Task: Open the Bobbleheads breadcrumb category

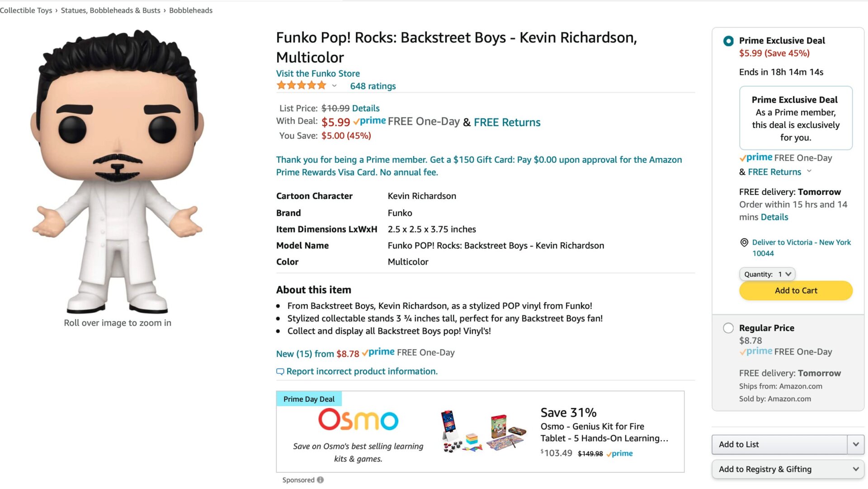Action: [x=189, y=10]
